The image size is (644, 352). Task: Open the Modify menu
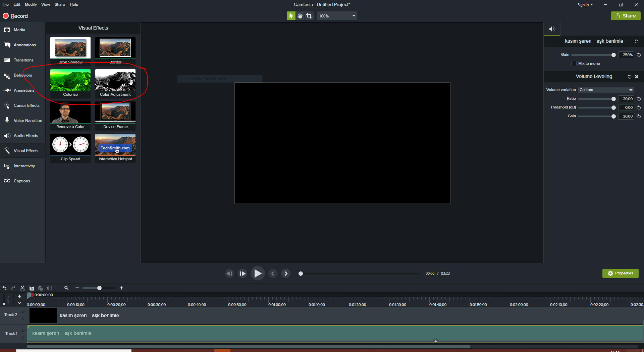pyautogui.click(x=31, y=4)
